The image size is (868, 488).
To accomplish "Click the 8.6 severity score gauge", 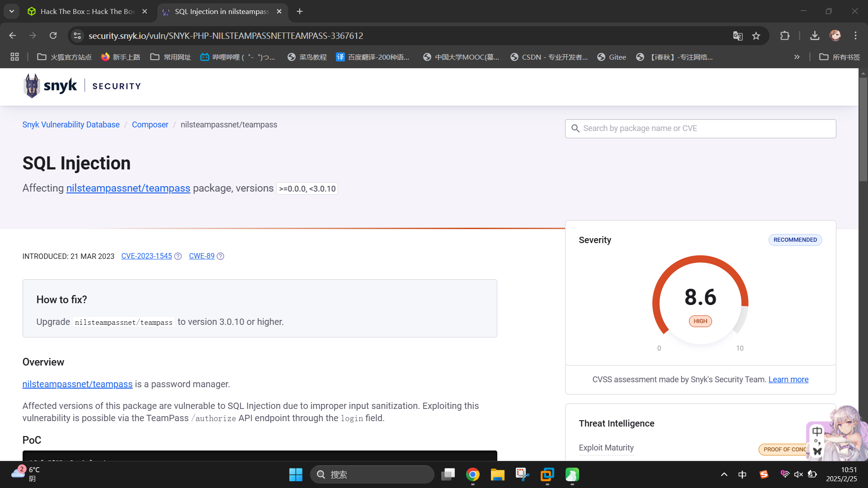I will pyautogui.click(x=700, y=297).
